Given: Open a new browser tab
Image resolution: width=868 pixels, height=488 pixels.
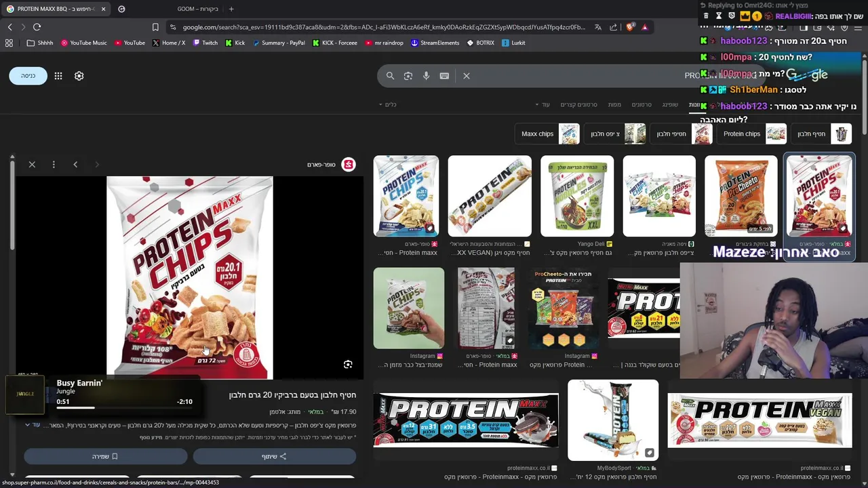Looking at the screenshot, I should [231, 9].
